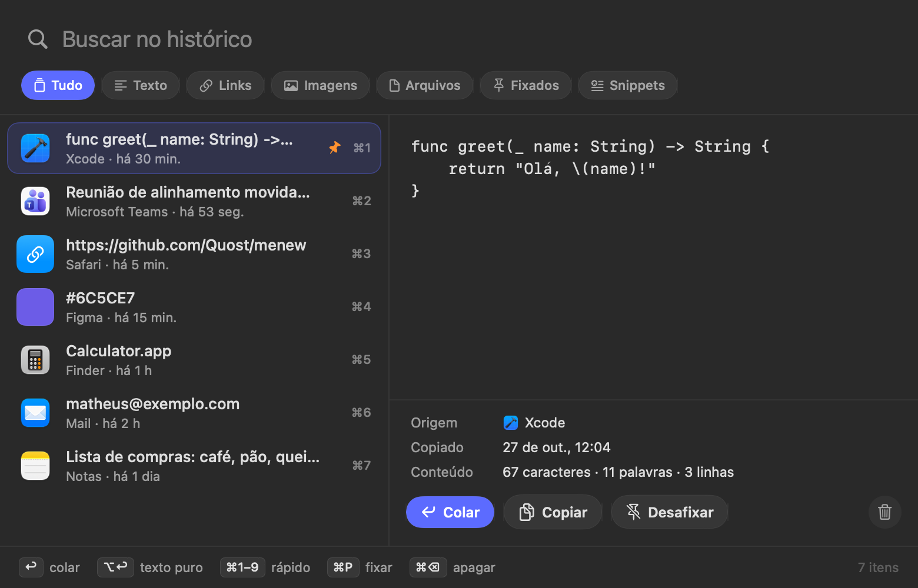Select the Lista de compras entry
The width and height of the screenshot is (918, 588).
coord(194,466)
